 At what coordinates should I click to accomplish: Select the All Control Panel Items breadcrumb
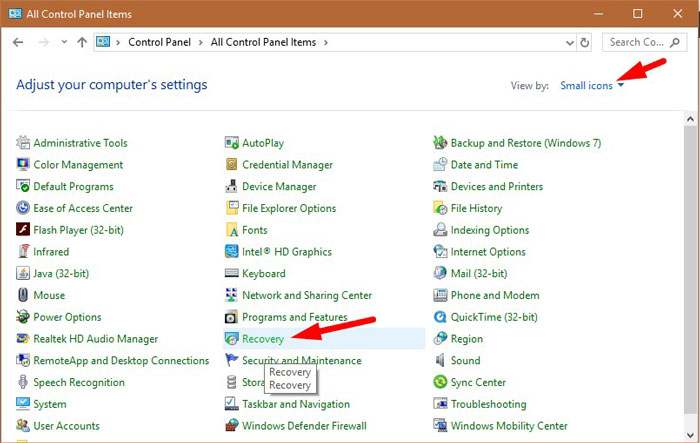point(263,42)
